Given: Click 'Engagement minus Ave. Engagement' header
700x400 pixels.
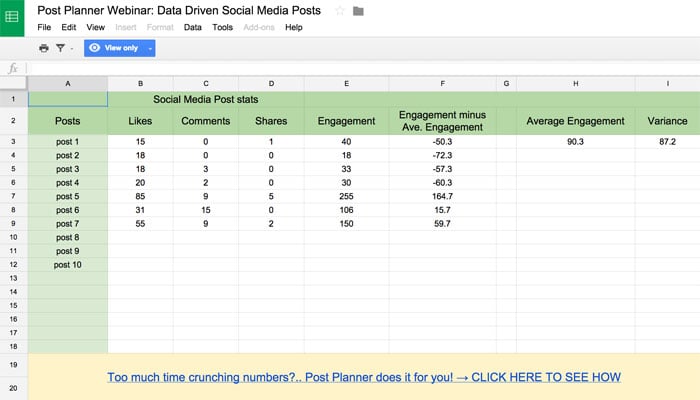Looking at the screenshot, I should (442, 121).
